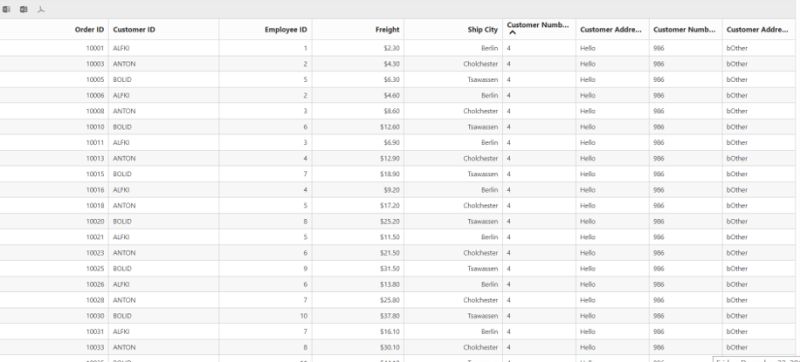Select the Order ID cell 10003

tap(94, 64)
